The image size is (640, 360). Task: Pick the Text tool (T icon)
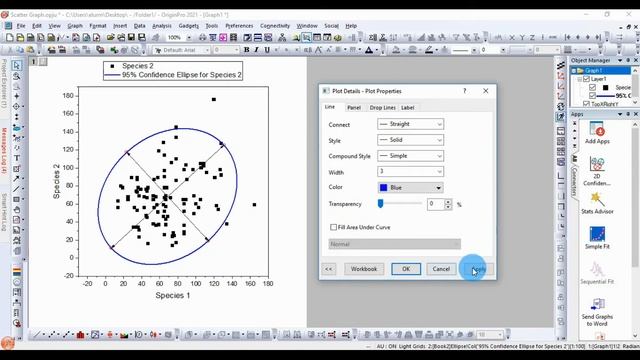(x=17, y=158)
